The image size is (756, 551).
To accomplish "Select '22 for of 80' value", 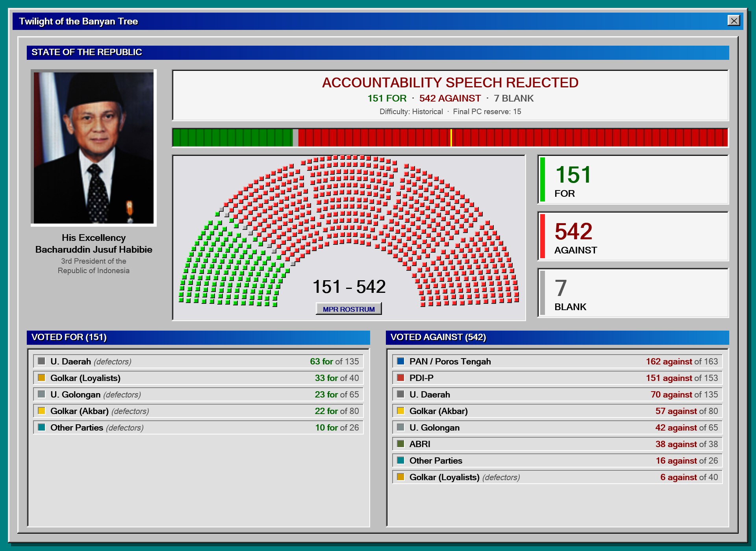I will click(337, 411).
